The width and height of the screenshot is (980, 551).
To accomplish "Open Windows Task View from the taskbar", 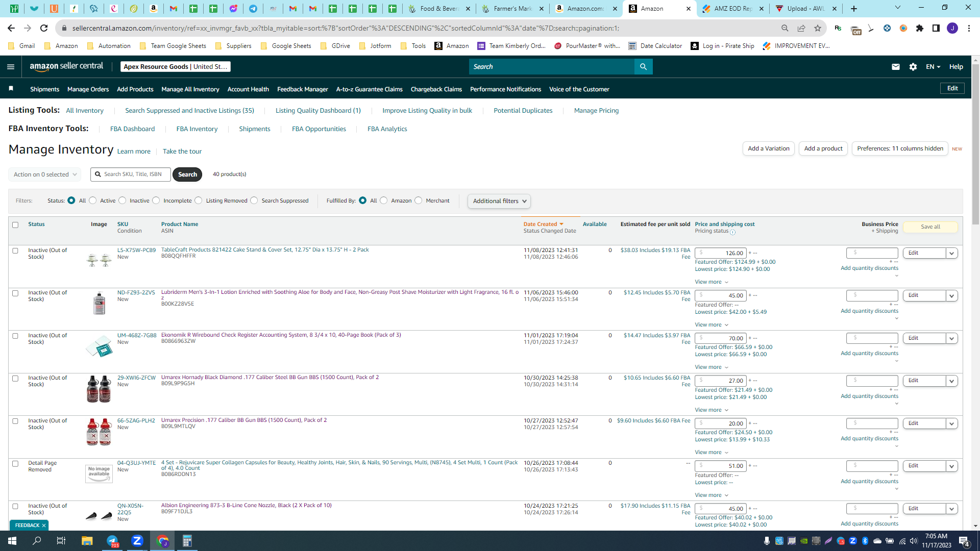I will pos(61,541).
